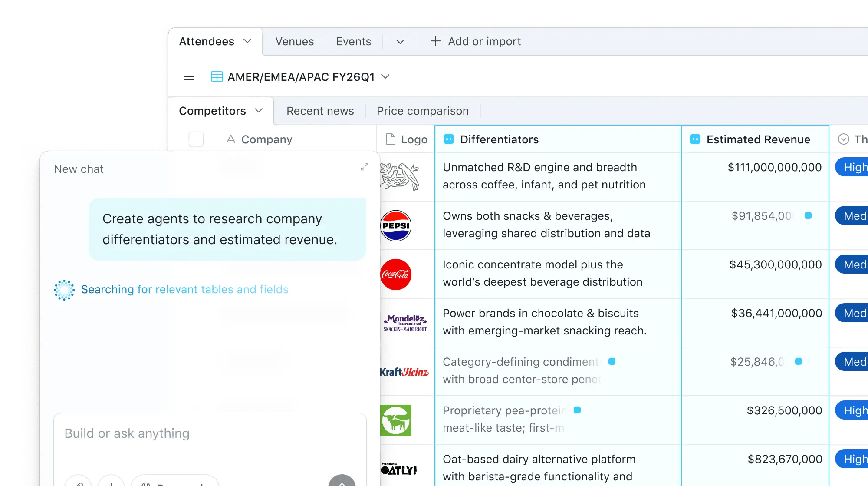Click the Med pill in the Mondelēz row

click(x=852, y=313)
